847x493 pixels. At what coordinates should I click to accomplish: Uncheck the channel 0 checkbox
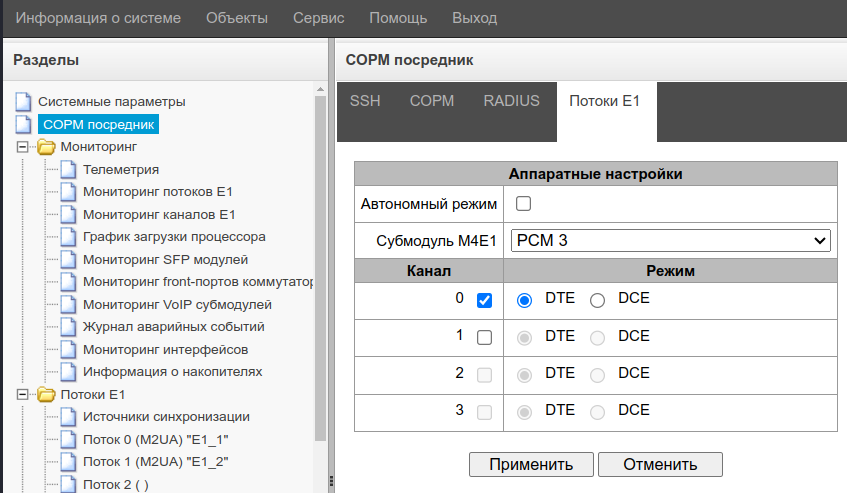485,300
